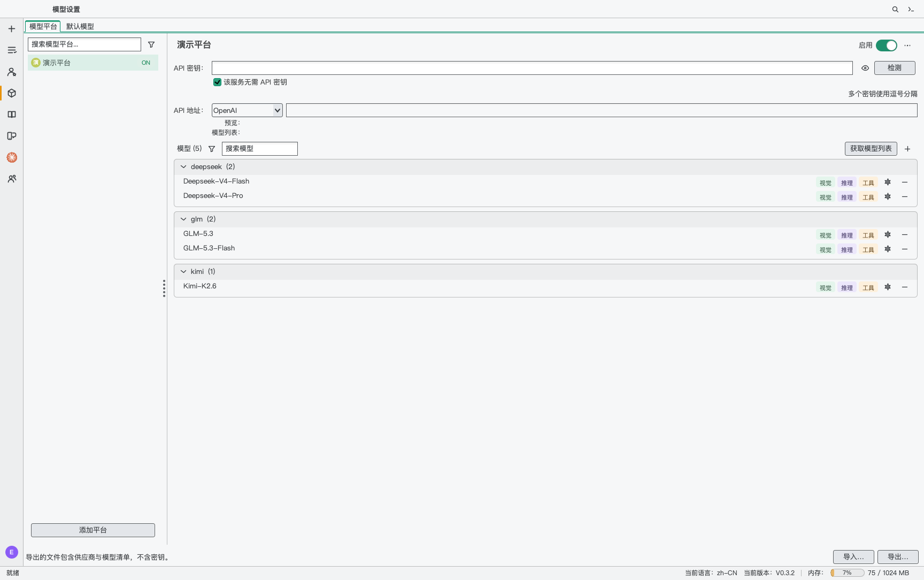Click the purple E user avatar
This screenshot has width=924, height=580.
click(12, 552)
